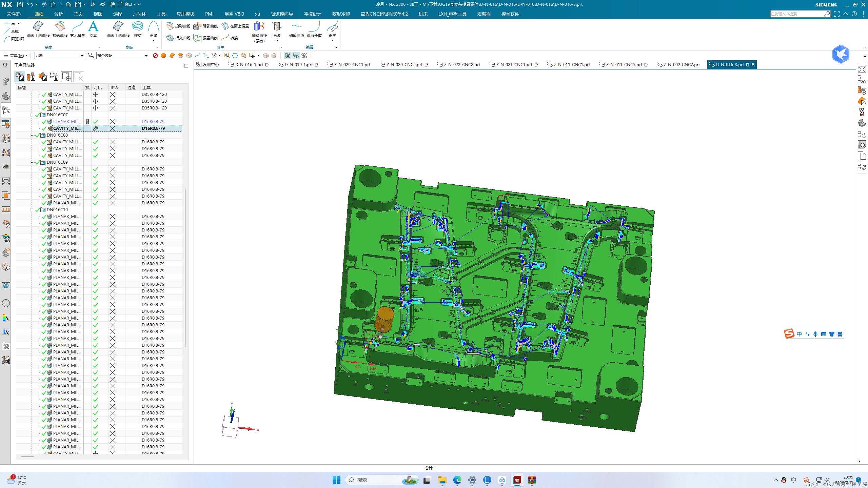Click the 相交曲线 intersection curve tool

coord(178,38)
